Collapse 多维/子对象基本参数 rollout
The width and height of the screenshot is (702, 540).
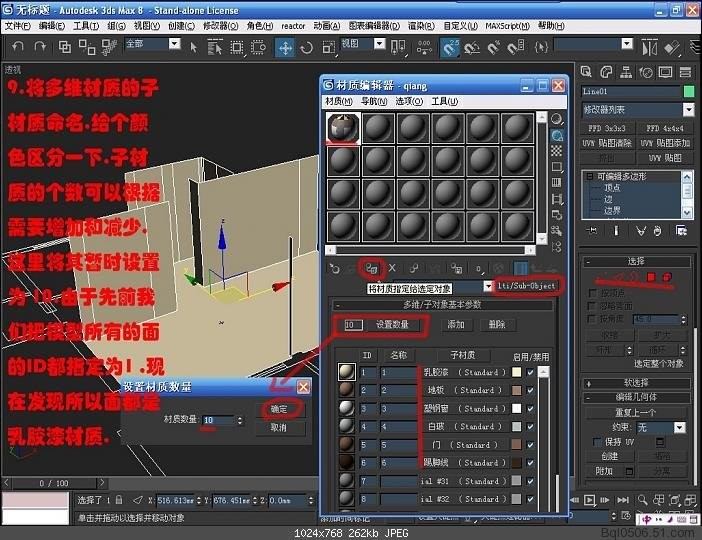pyautogui.click(x=441, y=305)
